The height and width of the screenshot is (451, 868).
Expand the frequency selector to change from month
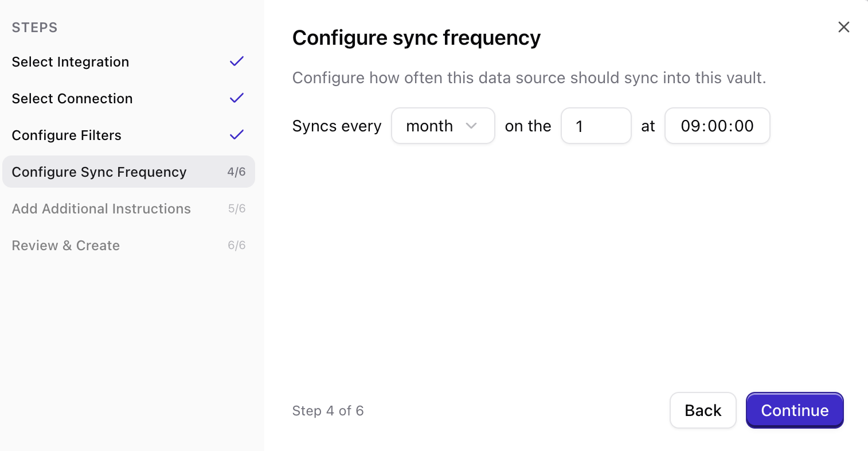tap(443, 126)
